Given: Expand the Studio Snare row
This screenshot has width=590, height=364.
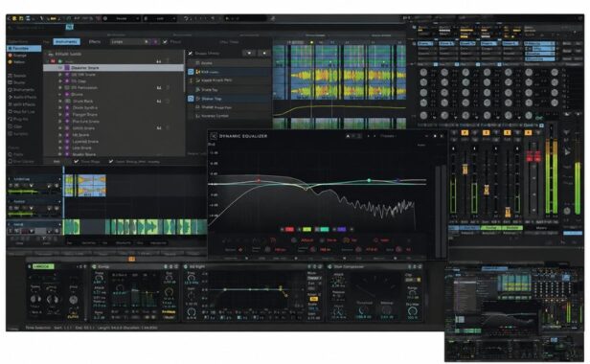Looking at the screenshot, I should 60,154.
